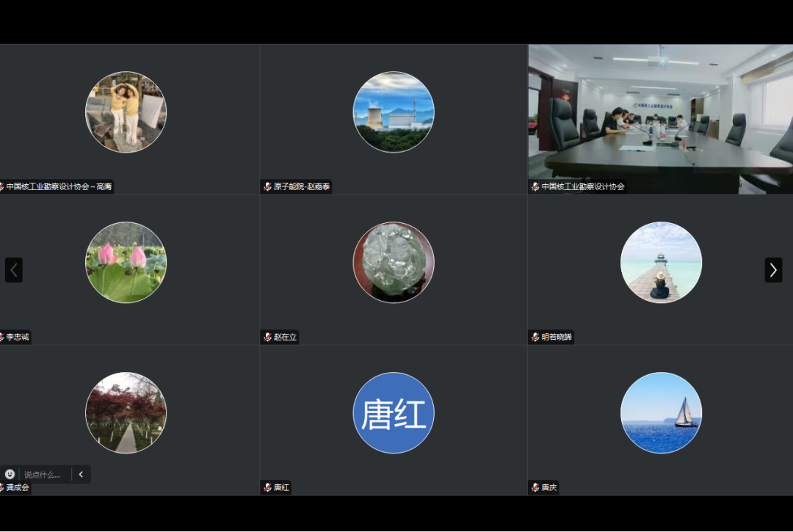Click muted mic icon beside 唐红 label
The width and height of the screenshot is (793, 532).
(267, 488)
